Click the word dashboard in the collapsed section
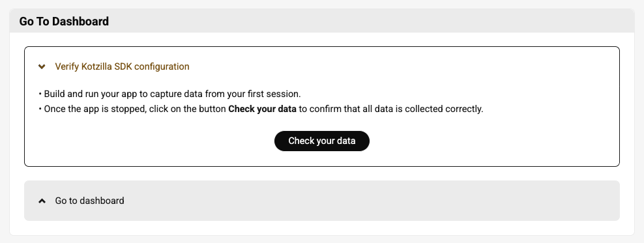 [x=102, y=201]
